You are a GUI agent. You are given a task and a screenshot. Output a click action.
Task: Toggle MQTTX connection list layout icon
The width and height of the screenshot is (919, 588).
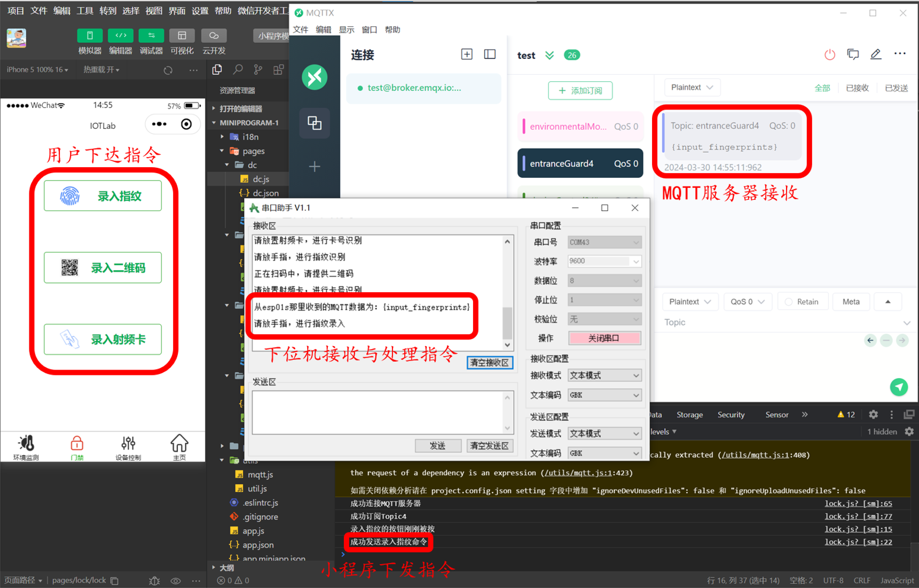(490, 54)
